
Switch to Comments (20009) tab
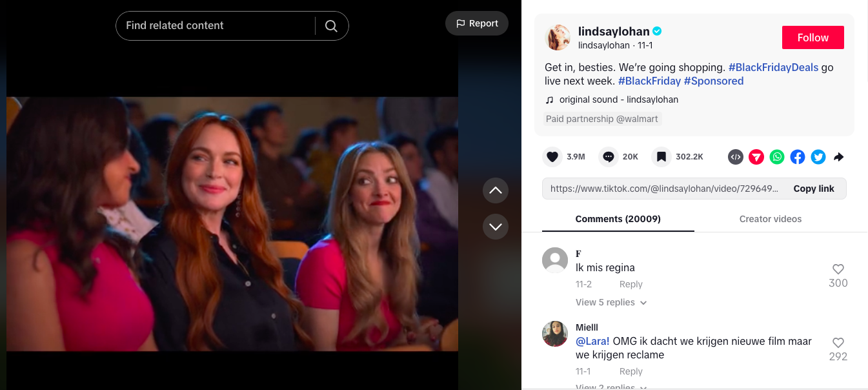point(618,219)
